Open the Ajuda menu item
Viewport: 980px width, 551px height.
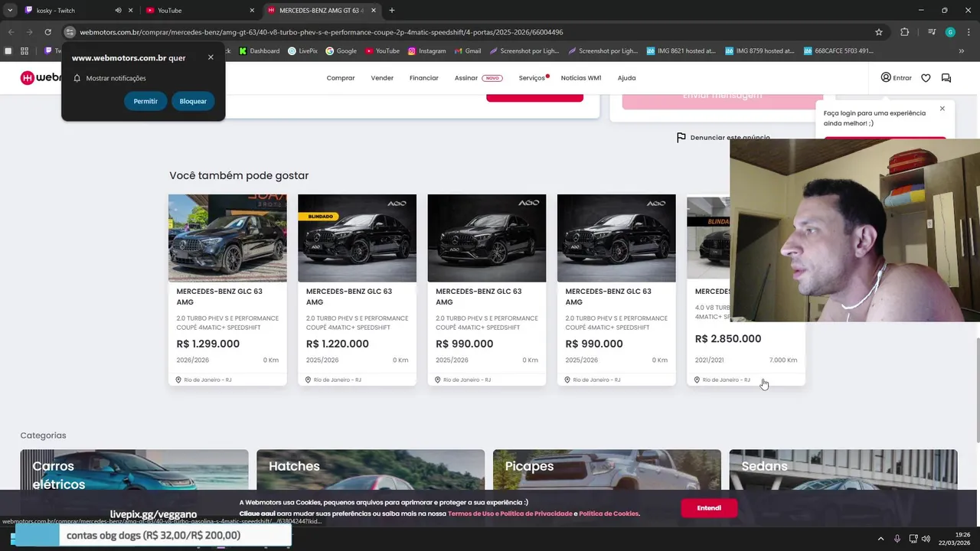(626, 78)
